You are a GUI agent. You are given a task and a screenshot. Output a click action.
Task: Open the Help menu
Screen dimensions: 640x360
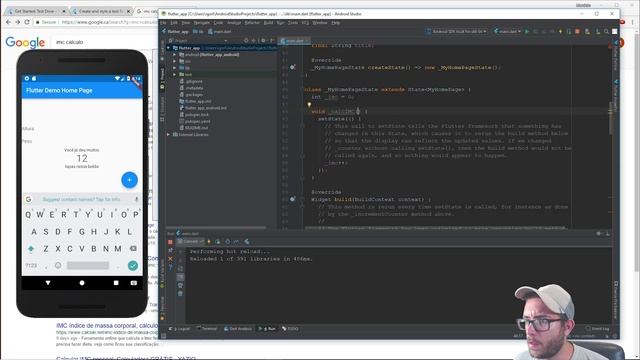(x=336, y=23)
